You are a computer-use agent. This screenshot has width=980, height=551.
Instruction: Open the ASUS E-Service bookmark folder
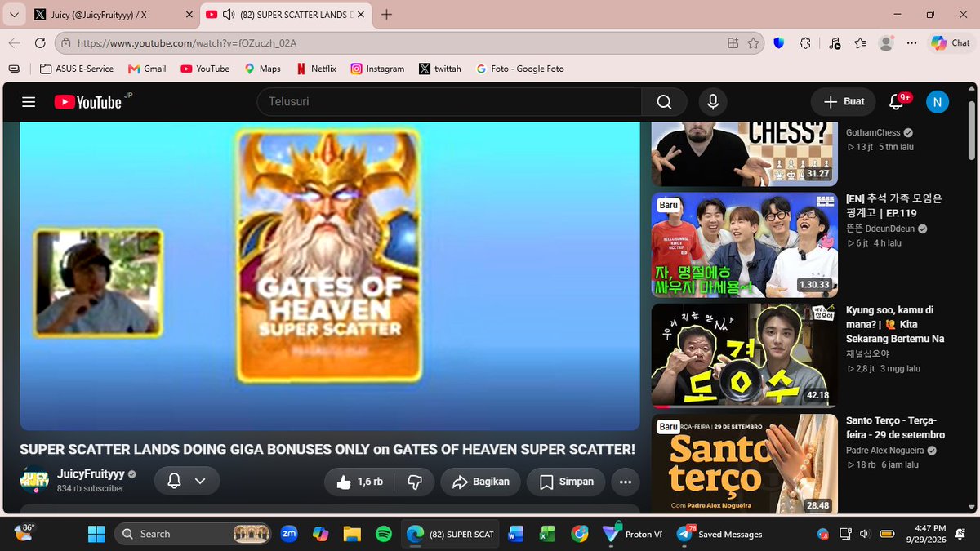[x=77, y=69]
